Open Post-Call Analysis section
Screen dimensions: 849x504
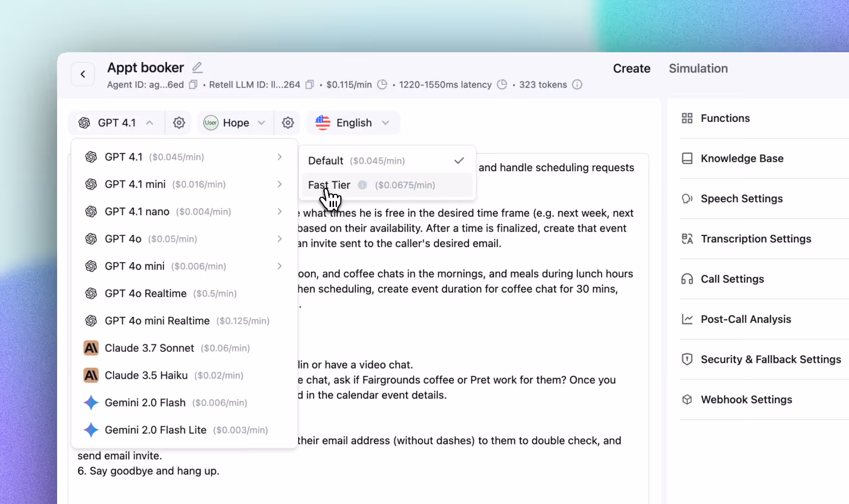pos(764,319)
